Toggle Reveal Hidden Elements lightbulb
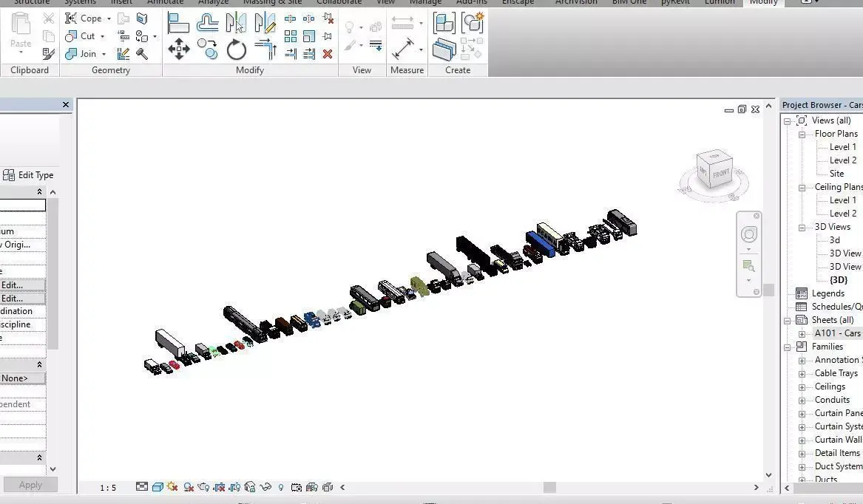This screenshot has width=863, height=504. tap(281, 487)
